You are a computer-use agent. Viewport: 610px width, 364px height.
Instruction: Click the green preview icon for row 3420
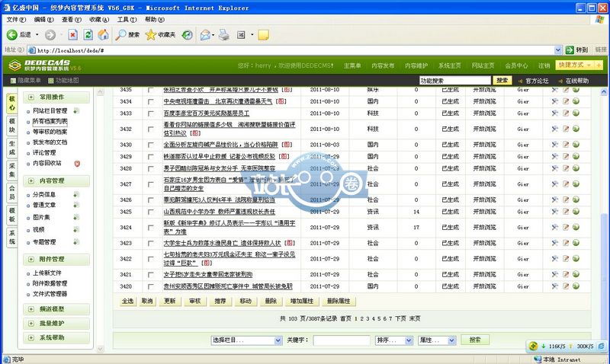click(x=576, y=286)
